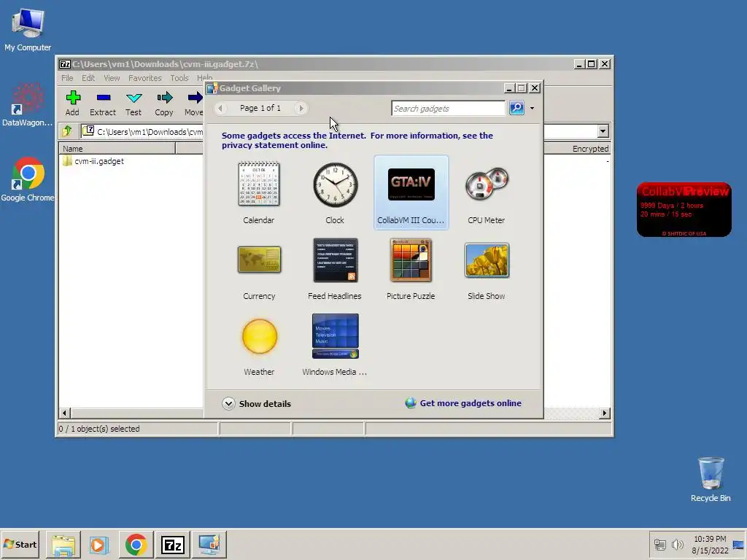Select the Clock gadget

click(335, 192)
